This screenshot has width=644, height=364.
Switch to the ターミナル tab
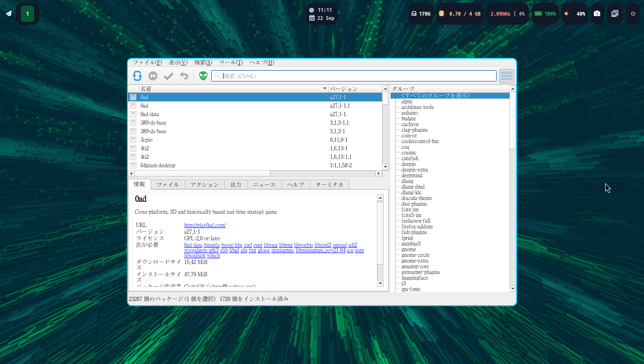(329, 184)
